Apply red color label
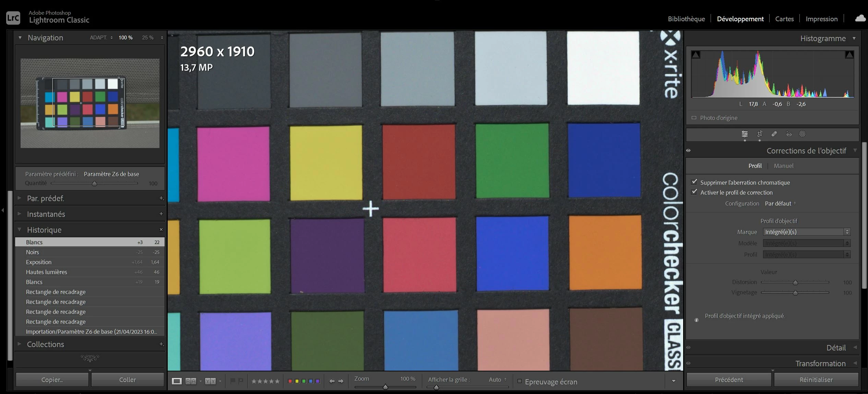This screenshot has width=868, height=394. pyautogui.click(x=290, y=381)
